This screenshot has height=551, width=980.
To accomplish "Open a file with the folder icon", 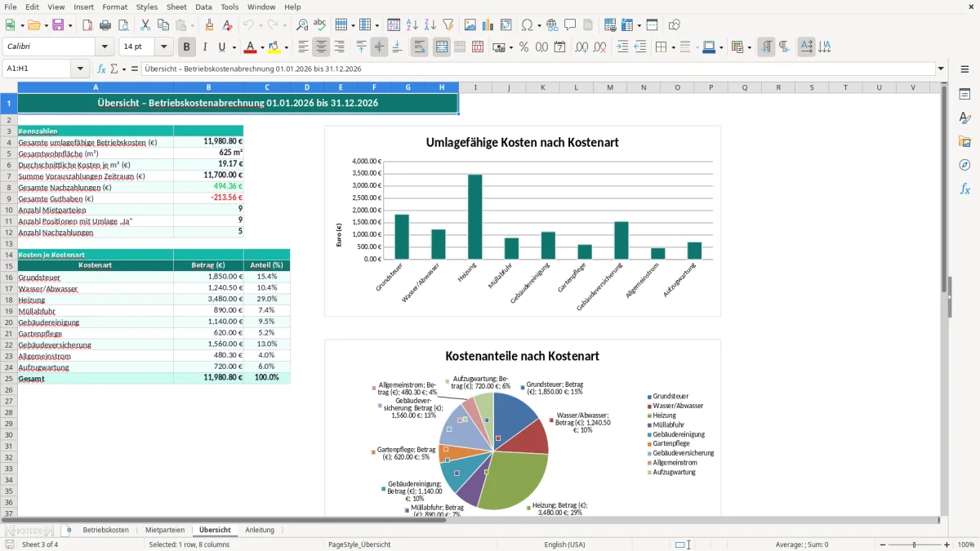I will [33, 25].
